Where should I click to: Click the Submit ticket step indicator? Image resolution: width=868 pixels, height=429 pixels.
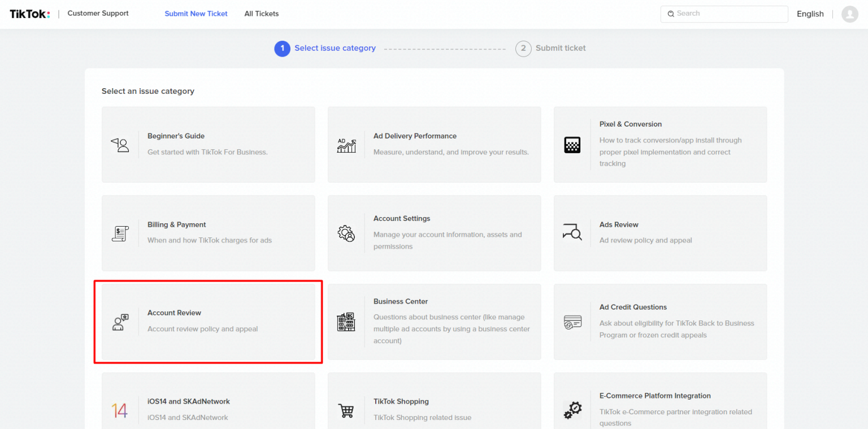click(x=551, y=48)
